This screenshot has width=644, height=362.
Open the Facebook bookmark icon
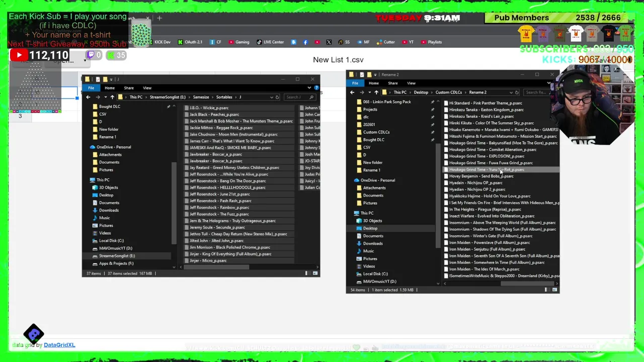click(305, 42)
